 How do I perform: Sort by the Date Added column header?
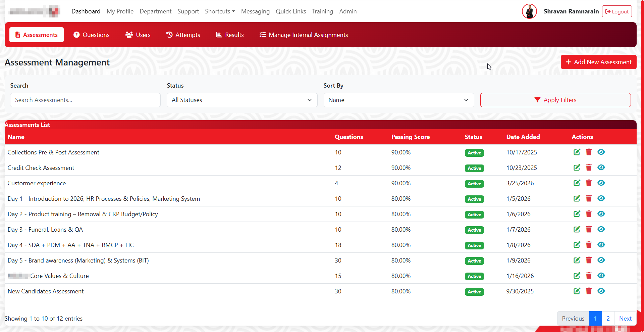[523, 137]
